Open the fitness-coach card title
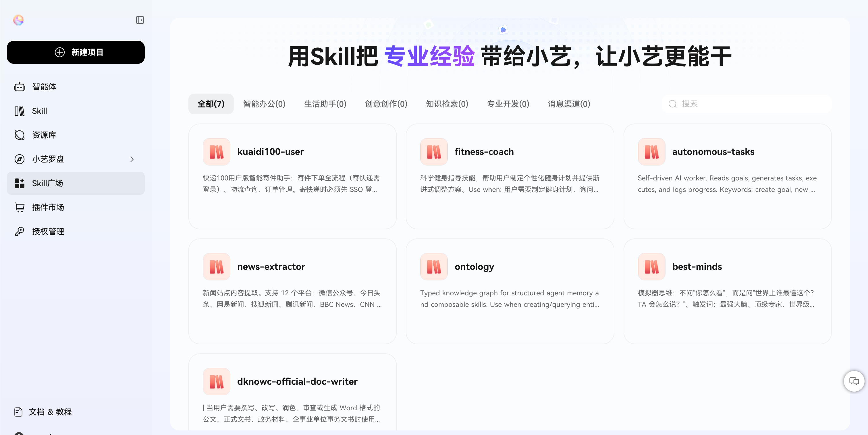Viewport: 868px width, 435px height. [x=484, y=152]
